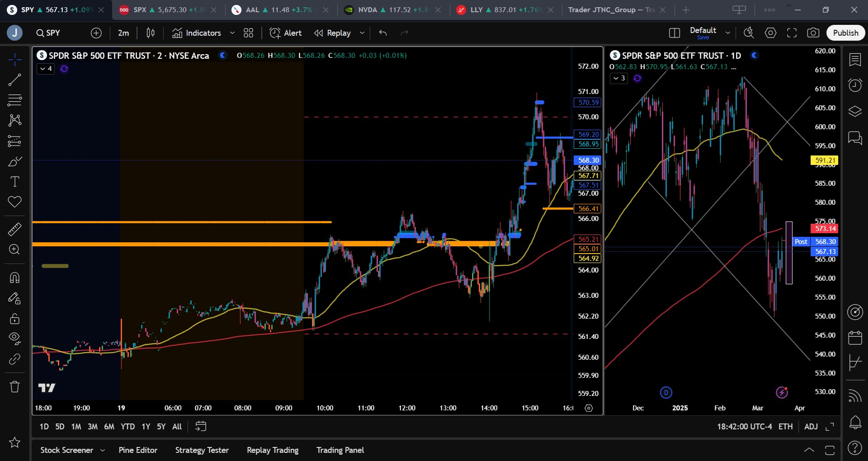Image resolution: width=868 pixels, height=461 pixels.
Task: Open the heart icons tool
Action: [x=14, y=202]
